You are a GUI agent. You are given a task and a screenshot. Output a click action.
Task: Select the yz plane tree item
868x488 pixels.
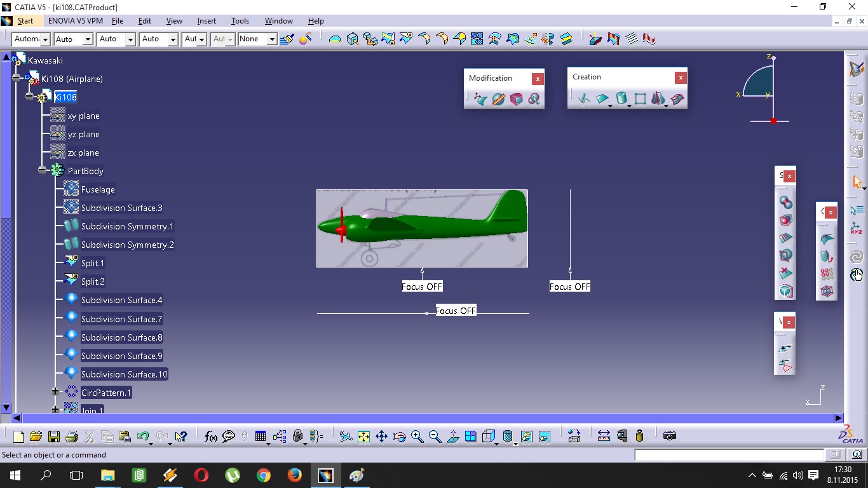(x=83, y=134)
